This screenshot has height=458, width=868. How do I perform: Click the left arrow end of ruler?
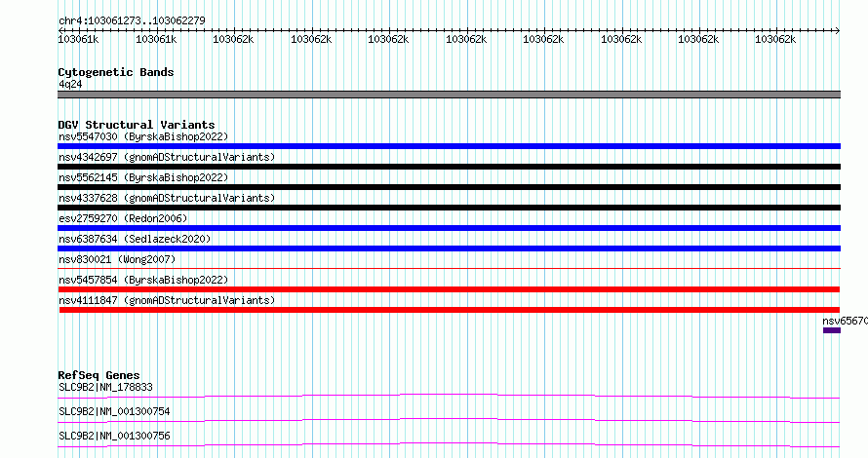(x=60, y=30)
